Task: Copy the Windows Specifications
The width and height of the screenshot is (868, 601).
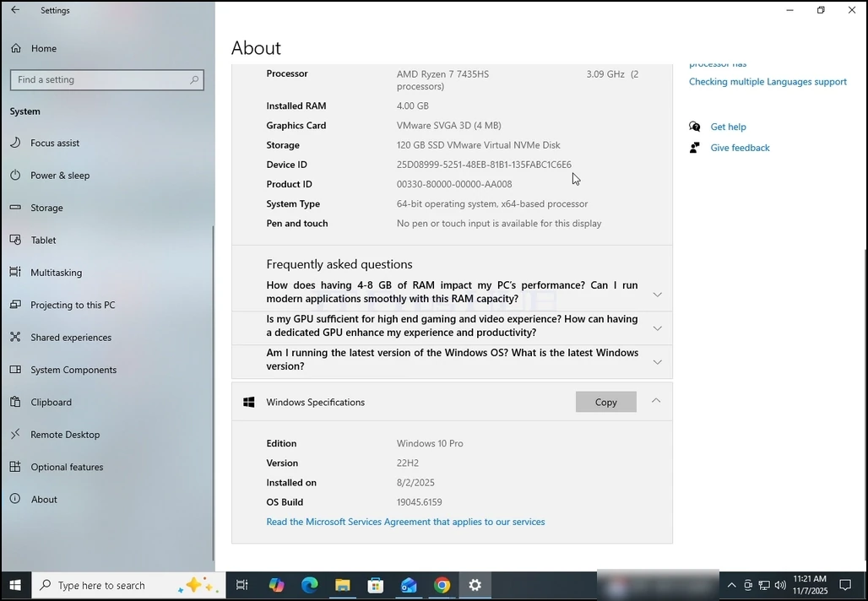Action: pos(605,403)
